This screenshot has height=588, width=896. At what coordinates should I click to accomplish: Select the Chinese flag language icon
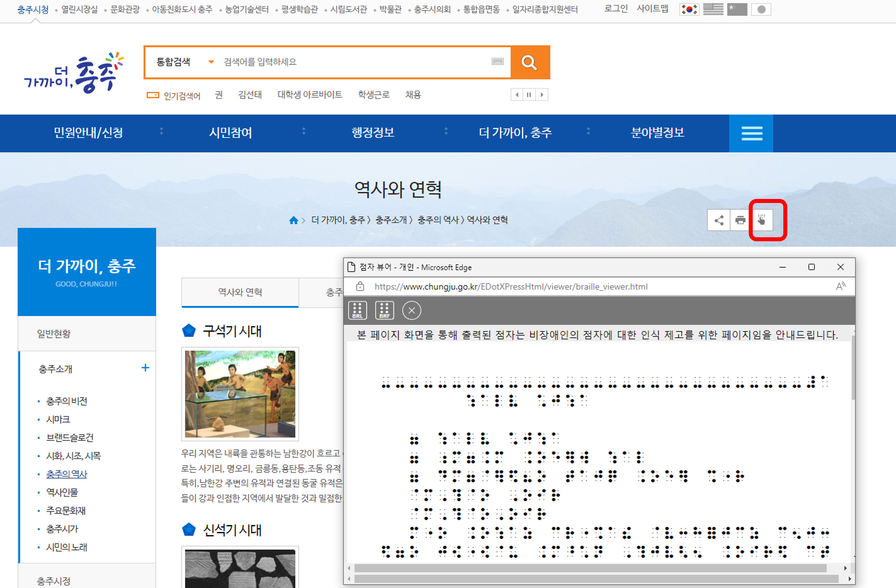pyautogui.click(x=737, y=9)
